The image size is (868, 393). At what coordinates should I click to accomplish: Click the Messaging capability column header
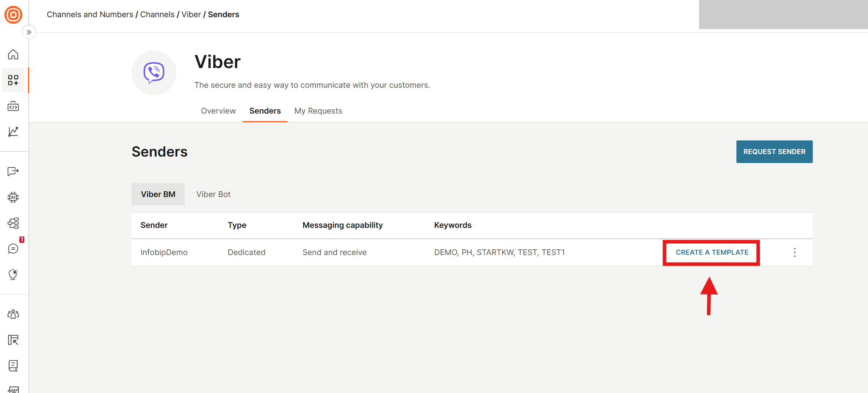[342, 225]
